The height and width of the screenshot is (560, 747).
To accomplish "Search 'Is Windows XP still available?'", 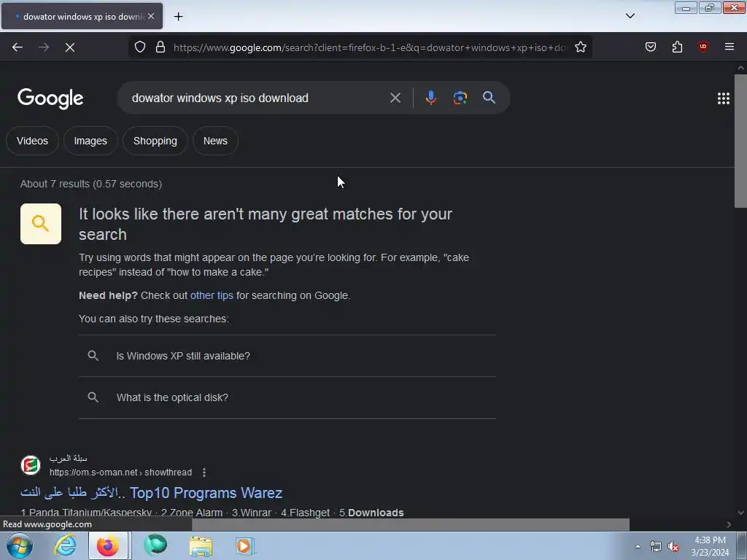I will (x=287, y=356).
